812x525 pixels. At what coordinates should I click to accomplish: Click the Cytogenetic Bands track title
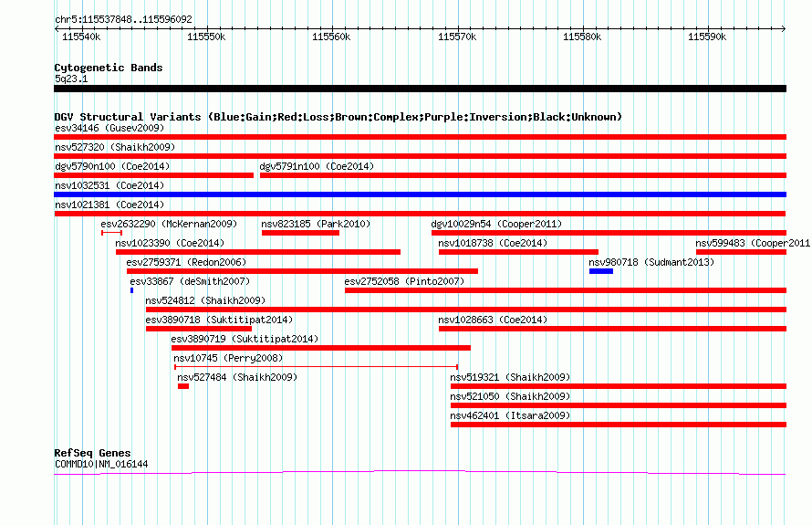[x=109, y=68]
